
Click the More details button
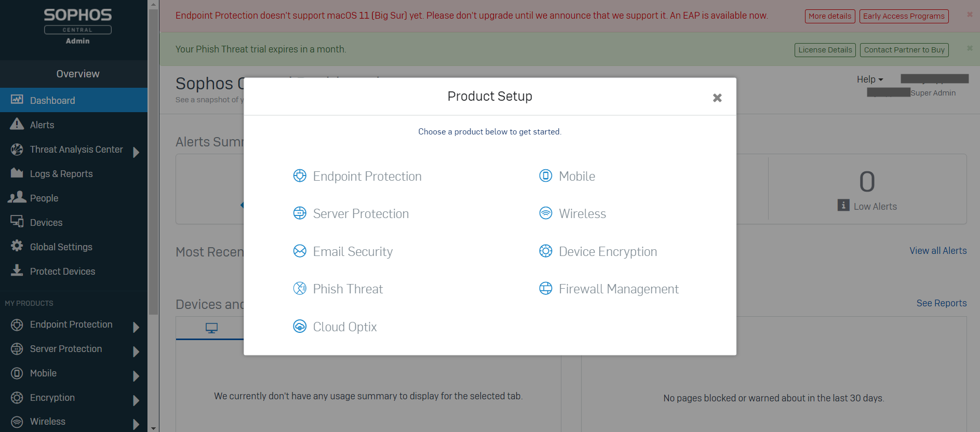click(830, 16)
